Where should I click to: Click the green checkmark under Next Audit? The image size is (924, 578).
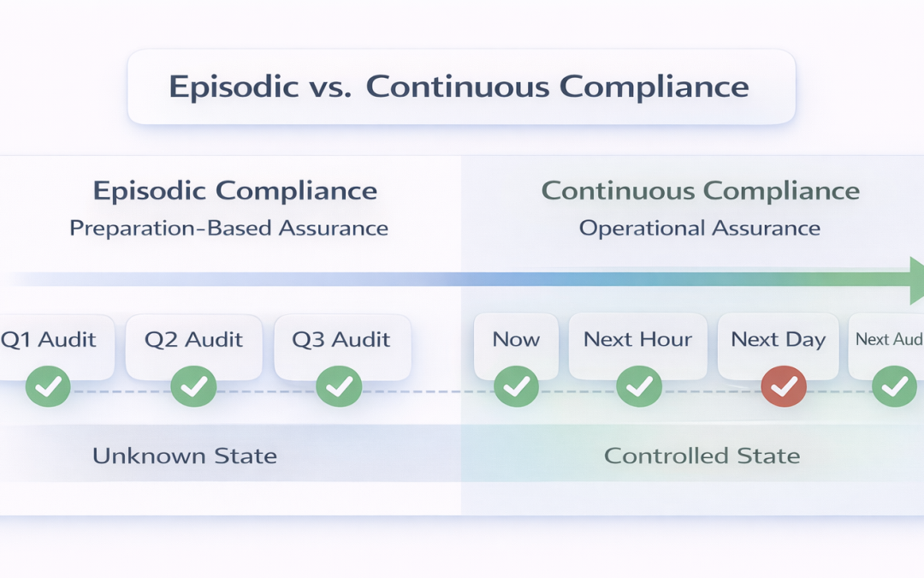coord(895,387)
